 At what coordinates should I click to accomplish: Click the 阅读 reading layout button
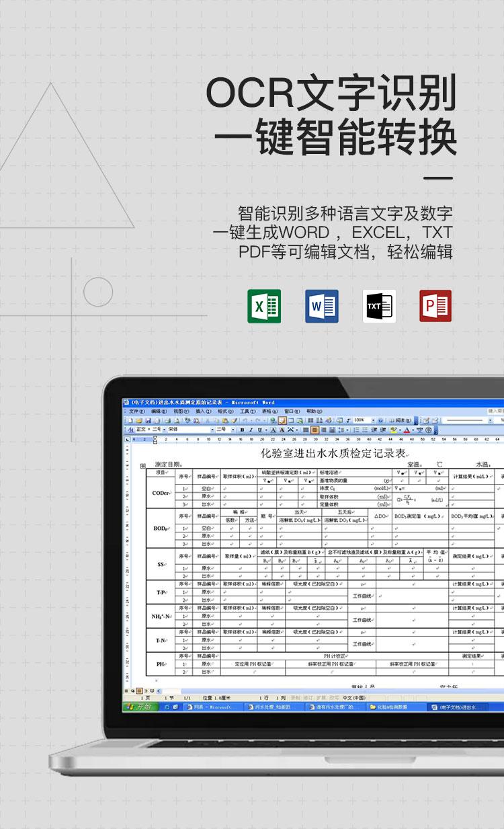coord(401,420)
